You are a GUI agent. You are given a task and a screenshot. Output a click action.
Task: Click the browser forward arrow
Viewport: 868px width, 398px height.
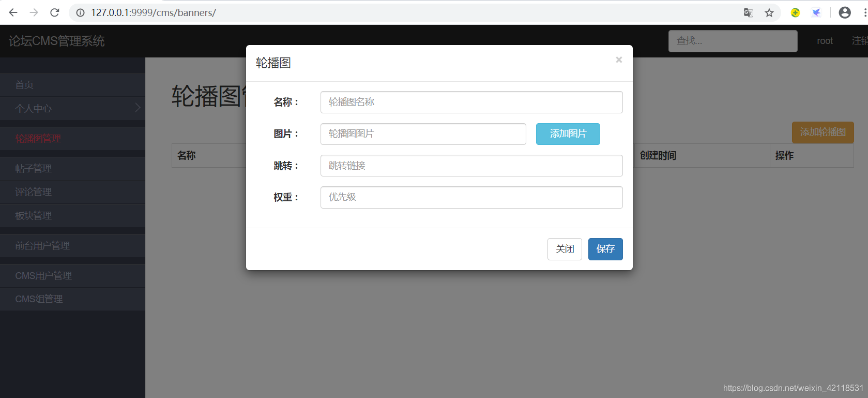coord(34,12)
